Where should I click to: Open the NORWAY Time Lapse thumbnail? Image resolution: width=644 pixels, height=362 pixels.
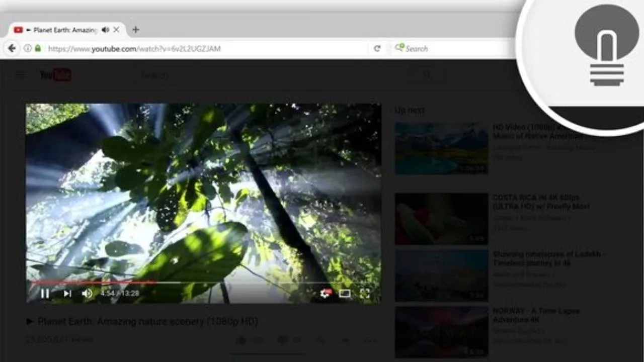(x=441, y=332)
